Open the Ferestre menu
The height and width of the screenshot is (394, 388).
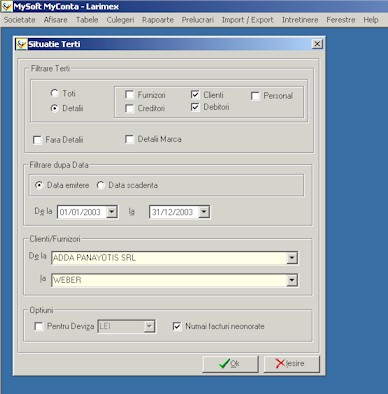coord(341,20)
